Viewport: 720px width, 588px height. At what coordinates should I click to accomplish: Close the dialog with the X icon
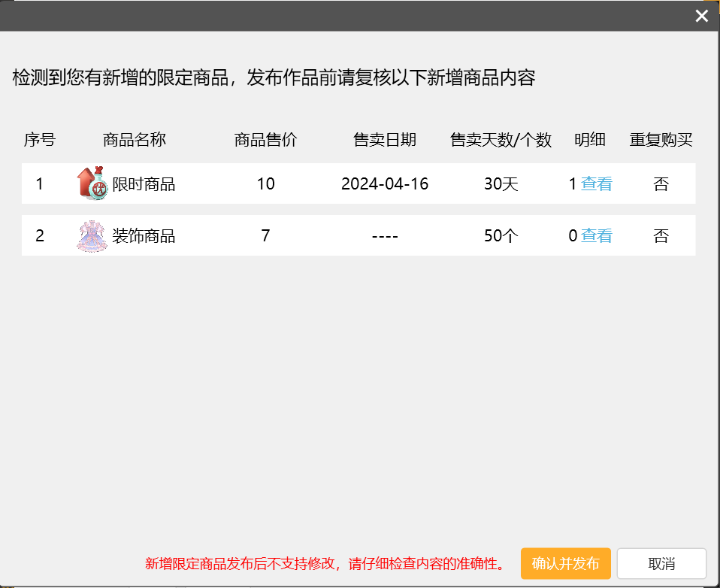(x=701, y=17)
